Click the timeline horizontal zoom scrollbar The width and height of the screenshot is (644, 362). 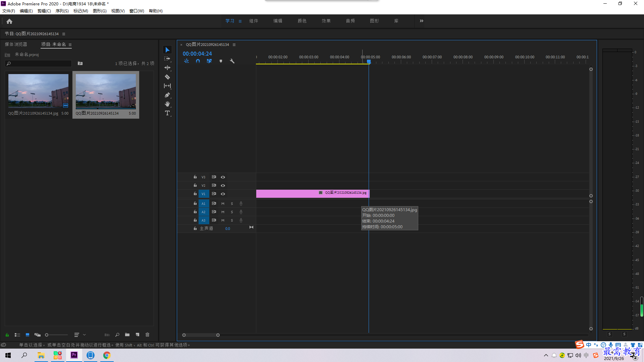[201, 335]
